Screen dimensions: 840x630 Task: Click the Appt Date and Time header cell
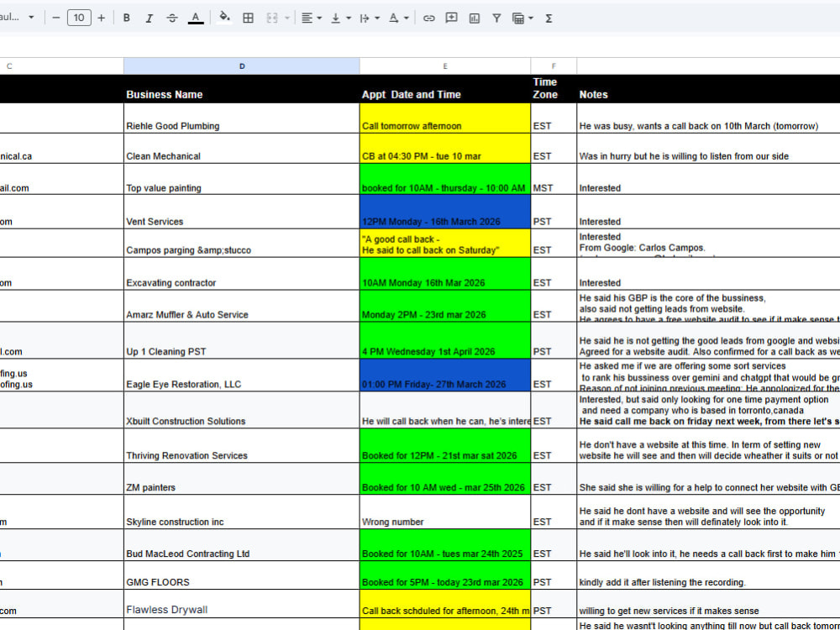click(445, 88)
